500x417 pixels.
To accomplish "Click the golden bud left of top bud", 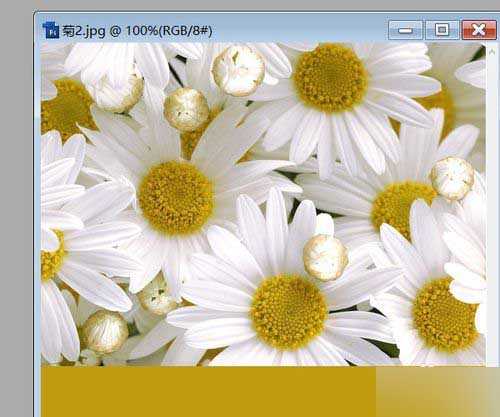I will pos(186,109).
